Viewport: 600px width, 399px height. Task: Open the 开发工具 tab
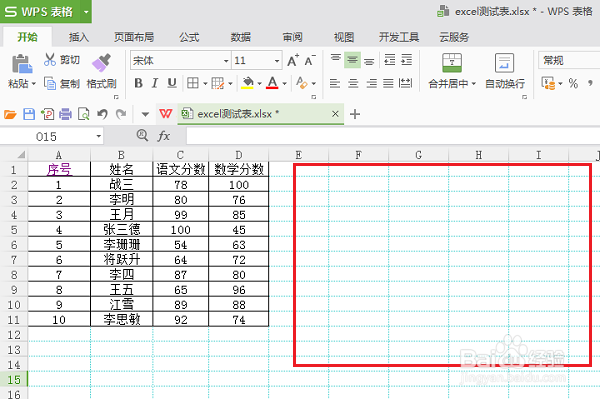coord(399,37)
